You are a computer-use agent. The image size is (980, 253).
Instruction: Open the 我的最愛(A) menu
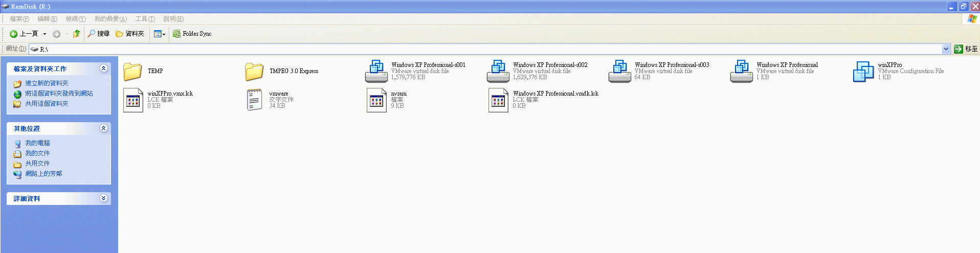coord(110,19)
